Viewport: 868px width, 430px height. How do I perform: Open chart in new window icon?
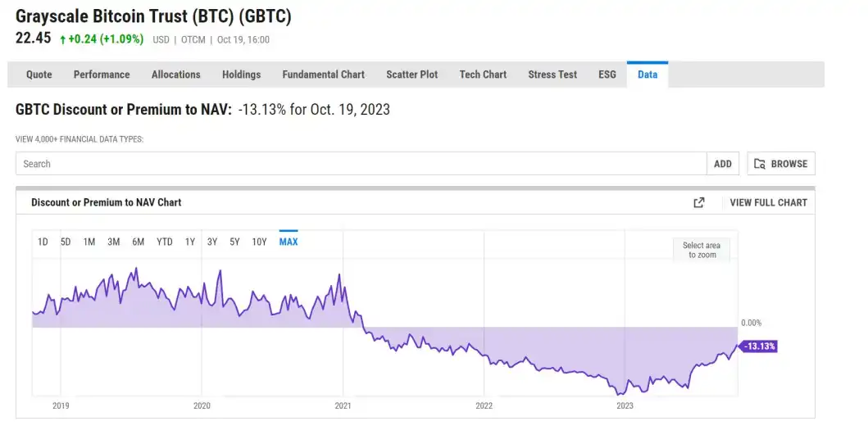(x=698, y=202)
